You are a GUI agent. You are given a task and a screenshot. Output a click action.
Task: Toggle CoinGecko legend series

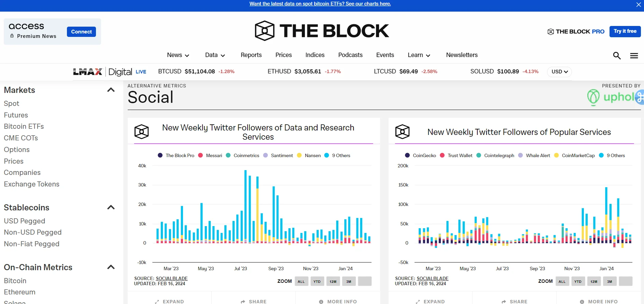point(421,155)
